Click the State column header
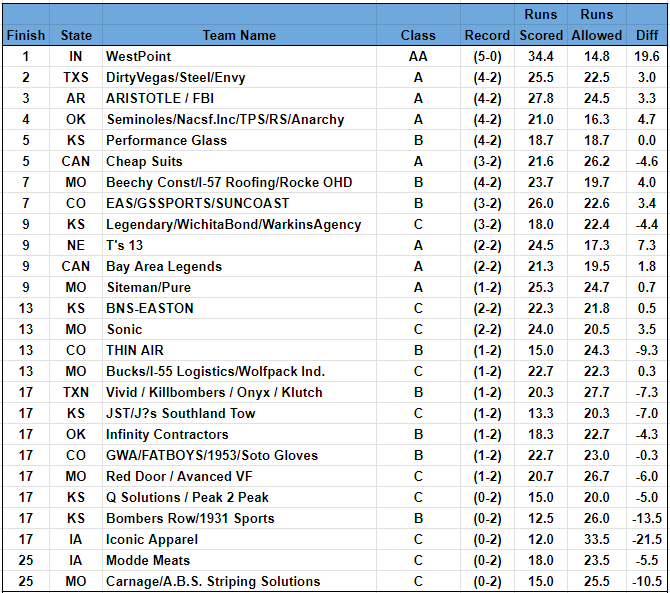The height and width of the screenshot is (593, 670). pos(76,35)
